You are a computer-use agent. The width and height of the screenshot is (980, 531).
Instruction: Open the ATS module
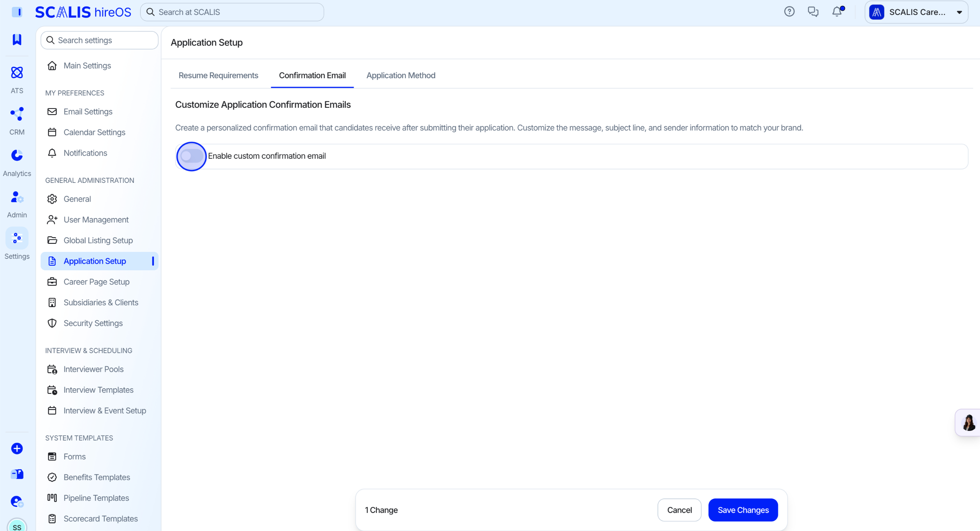coord(17,80)
